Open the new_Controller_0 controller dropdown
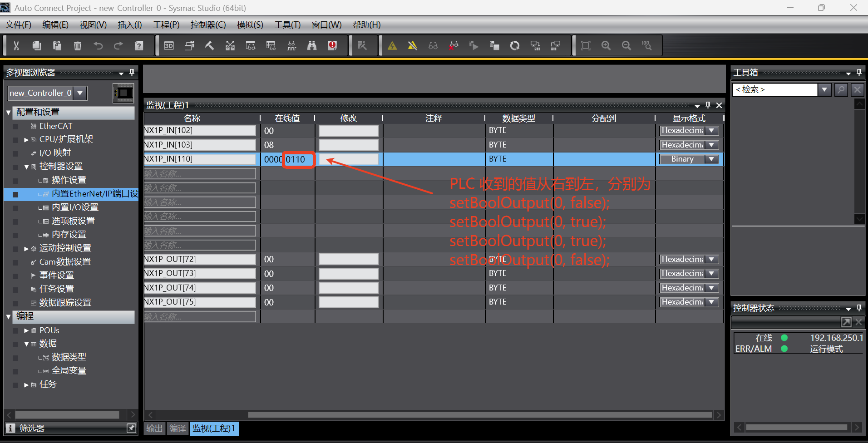 [80, 93]
